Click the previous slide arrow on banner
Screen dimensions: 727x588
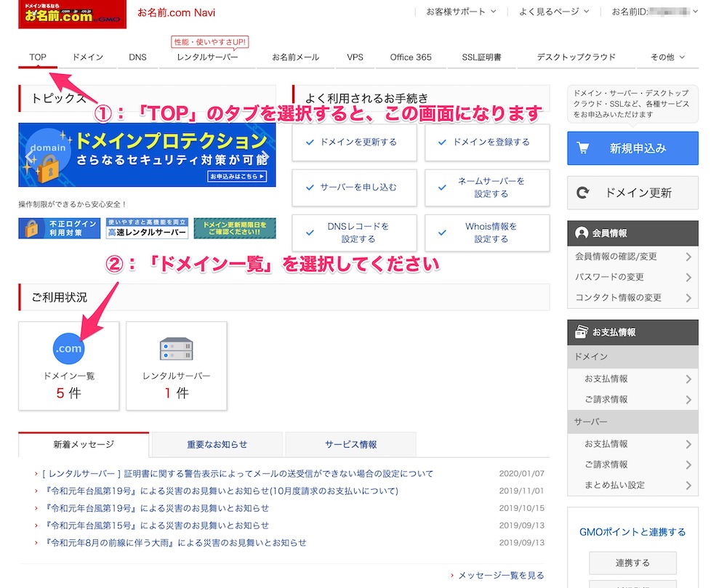29,156
